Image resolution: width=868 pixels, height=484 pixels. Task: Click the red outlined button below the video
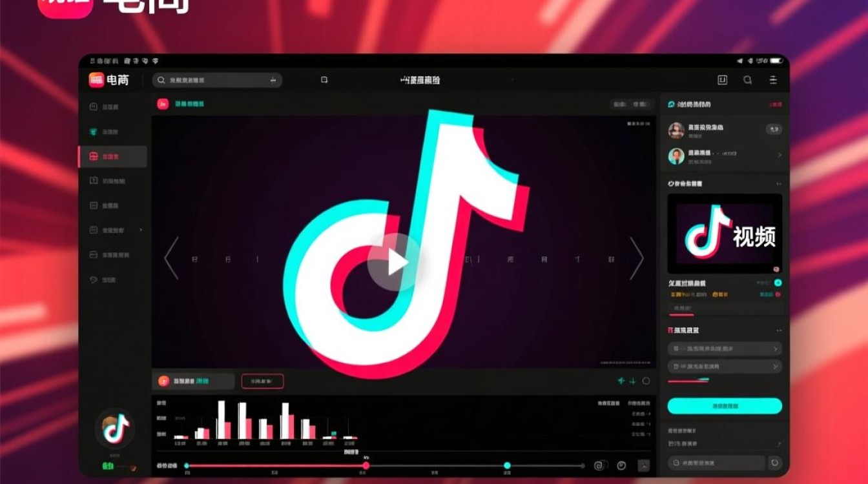pyautogui.click(x=262, y=381)
